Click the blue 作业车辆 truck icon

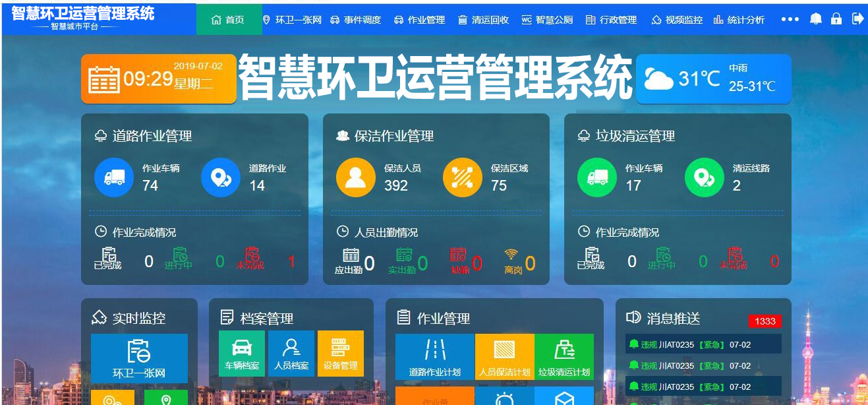click(x=114, y=177)
